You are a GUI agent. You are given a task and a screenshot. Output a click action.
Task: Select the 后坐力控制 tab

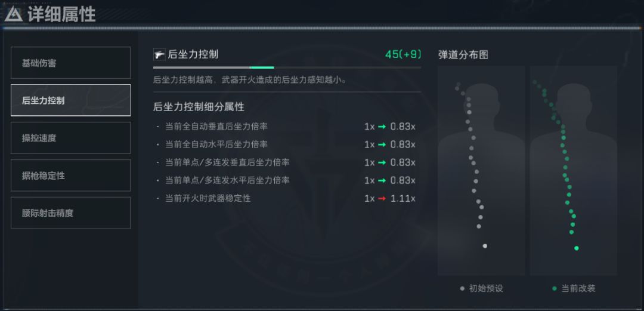pyautogui.click(x=70, y=100)
